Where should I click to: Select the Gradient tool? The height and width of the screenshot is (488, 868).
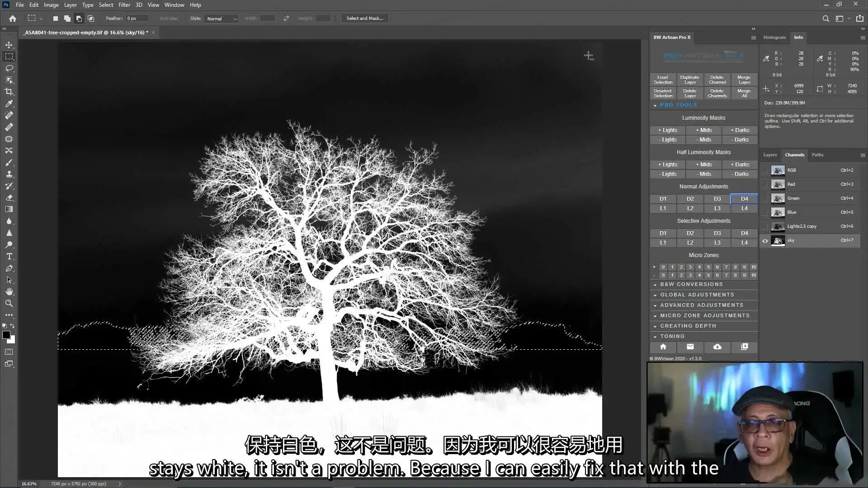tap(9, 209)
